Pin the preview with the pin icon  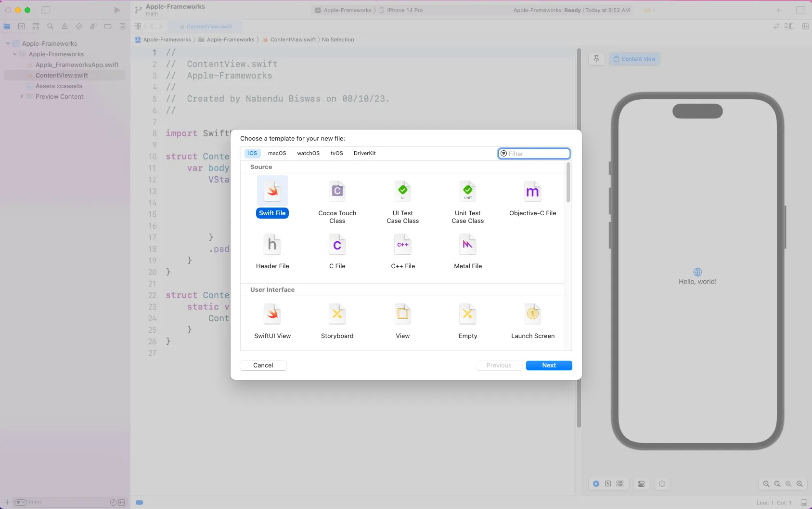click(596, 59)
